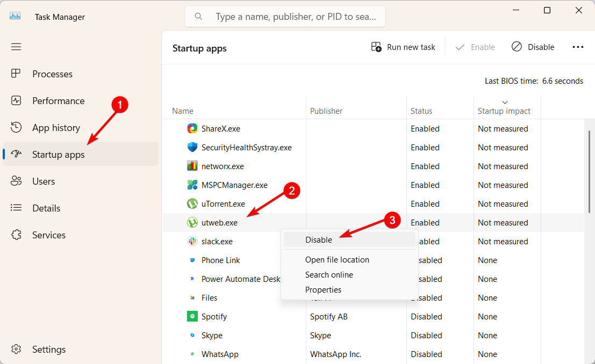Open the App history page
The image size is (595, 364).
[x=81, y=128]
